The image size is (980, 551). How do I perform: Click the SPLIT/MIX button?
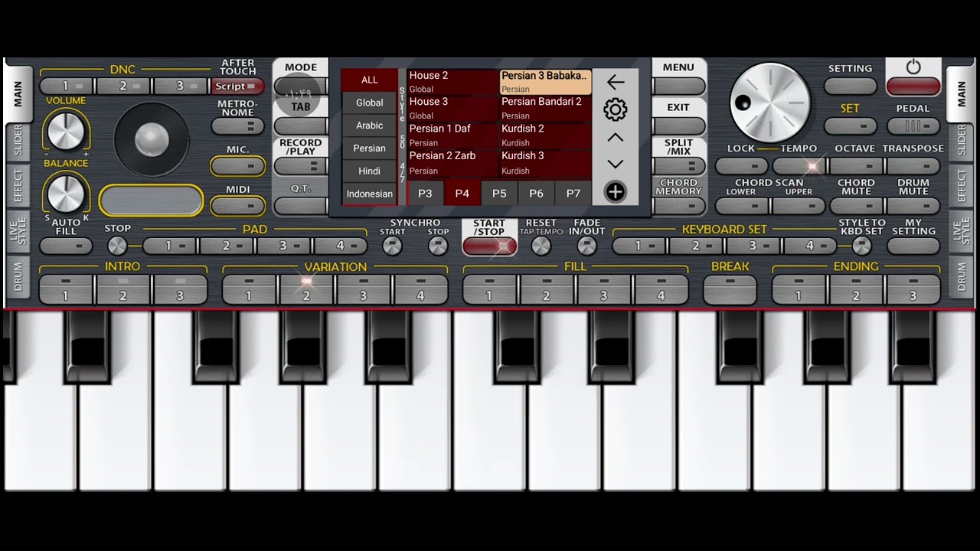pos(678,166)
